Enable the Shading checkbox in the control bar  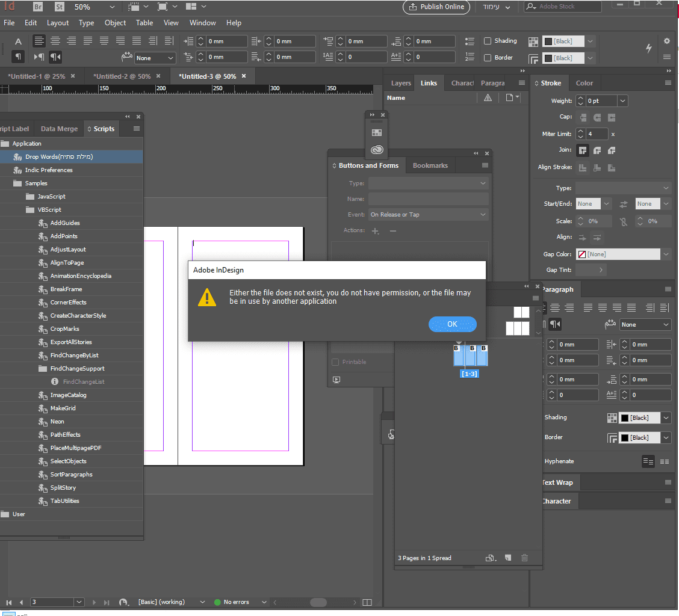tap(488, 41)
